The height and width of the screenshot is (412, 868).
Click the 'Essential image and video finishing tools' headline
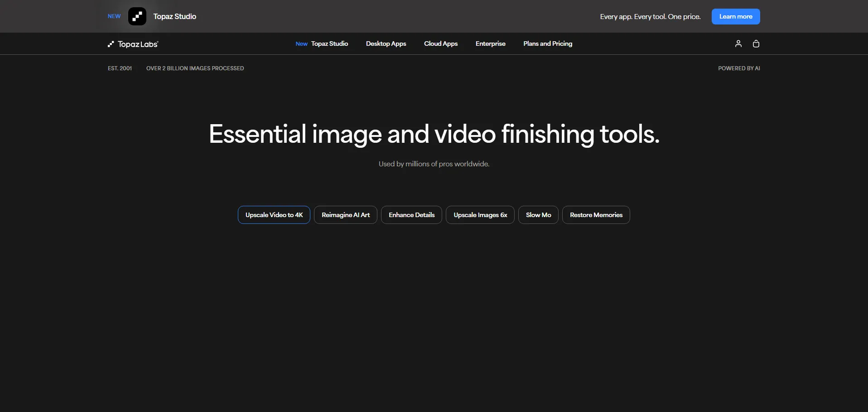434,134
